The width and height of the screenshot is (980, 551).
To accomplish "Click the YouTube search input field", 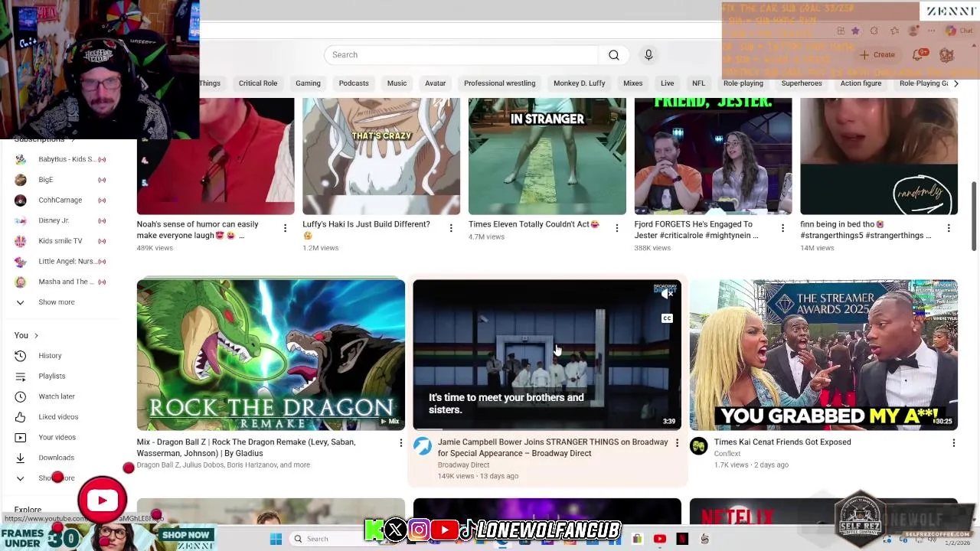I will click(461, 55).
